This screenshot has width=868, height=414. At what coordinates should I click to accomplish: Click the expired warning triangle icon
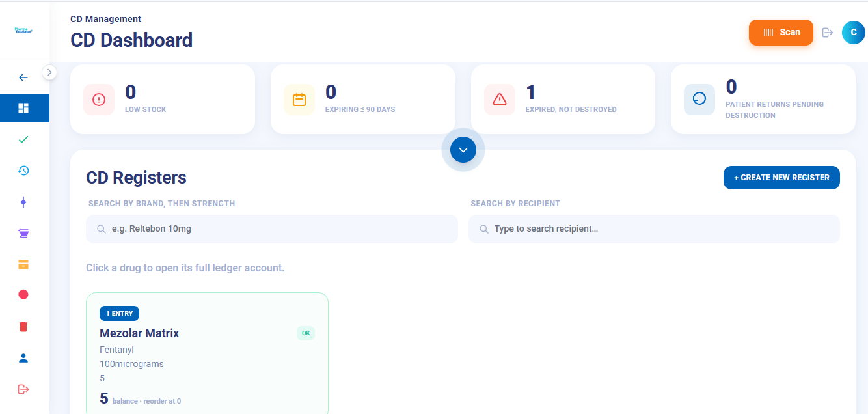tap(500, 100)
